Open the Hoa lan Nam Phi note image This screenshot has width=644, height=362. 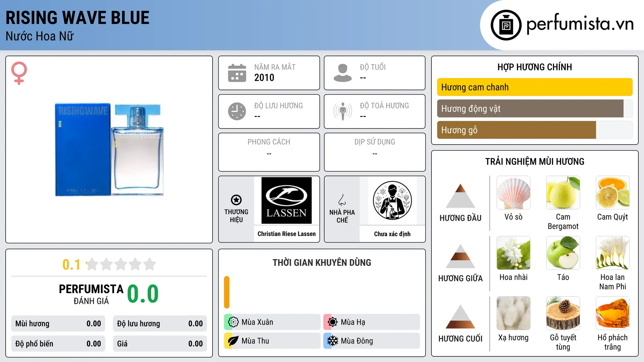tap(613, 253)
